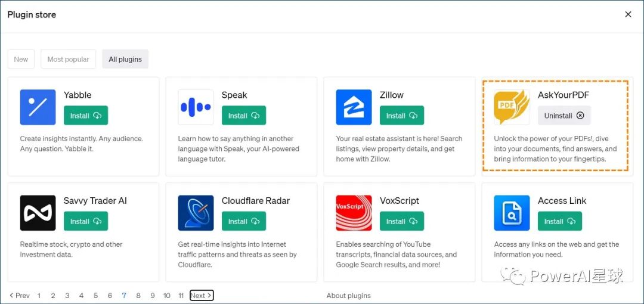The height and width of the screenshot is (304, 644).
Task: Click the Zillow plugin title
Action: click(392, 95)
